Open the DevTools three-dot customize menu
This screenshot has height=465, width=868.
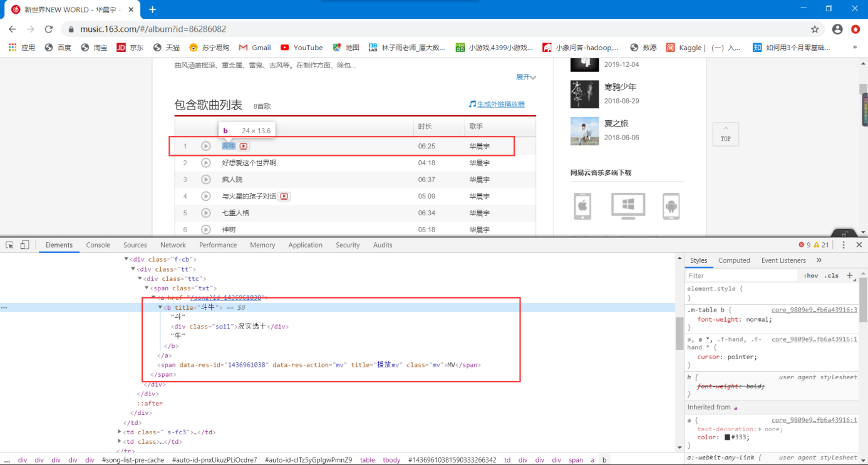[x=844, y=245]
